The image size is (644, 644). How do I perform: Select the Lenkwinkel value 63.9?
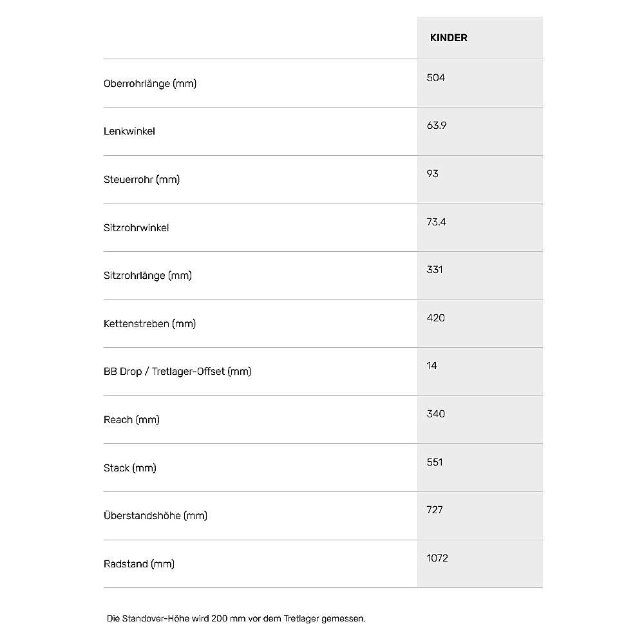[436, 126]
